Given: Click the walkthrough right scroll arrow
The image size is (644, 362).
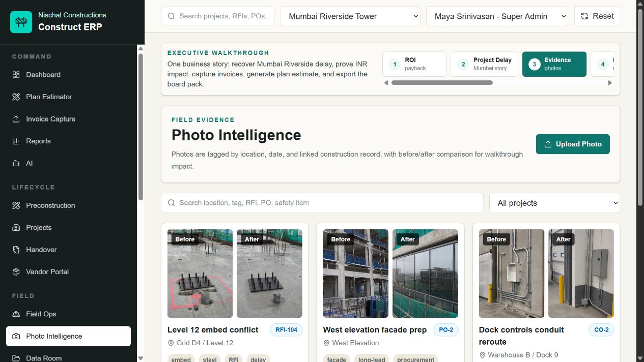Looking at the screenshot, I should pos(610,83).
